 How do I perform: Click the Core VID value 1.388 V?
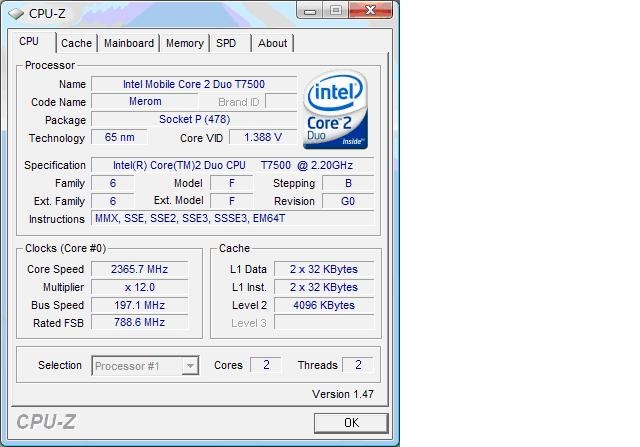[x=263, y=137]
